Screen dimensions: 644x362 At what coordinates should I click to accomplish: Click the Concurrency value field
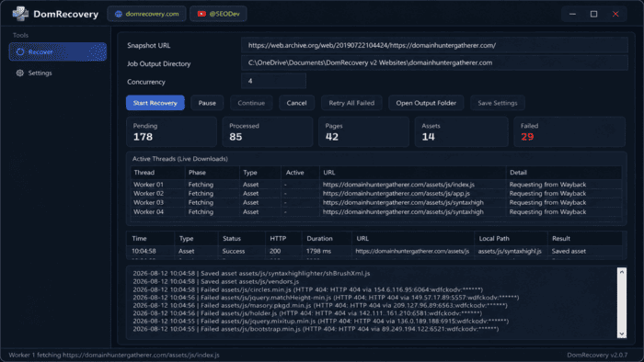click(x=273, y=81)
